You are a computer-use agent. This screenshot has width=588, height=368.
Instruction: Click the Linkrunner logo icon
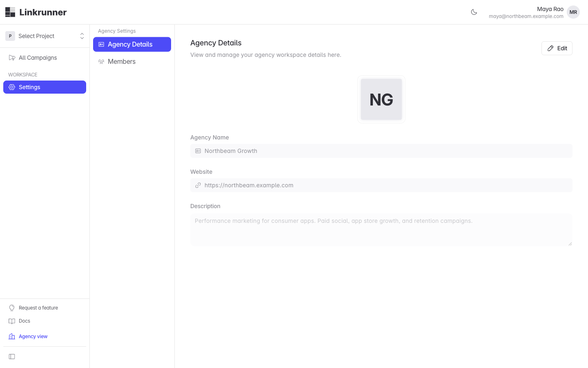click(10, 12)
